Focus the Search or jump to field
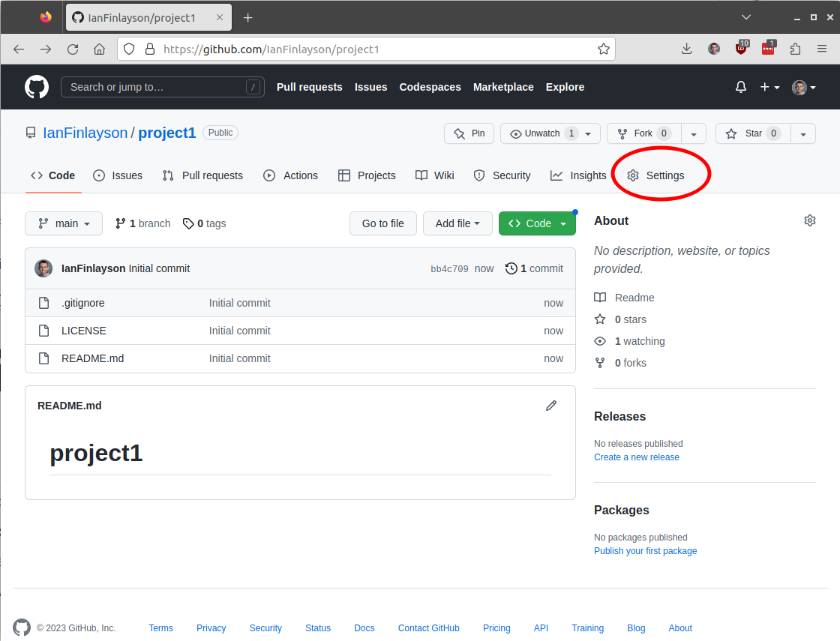 click(162, 87)
